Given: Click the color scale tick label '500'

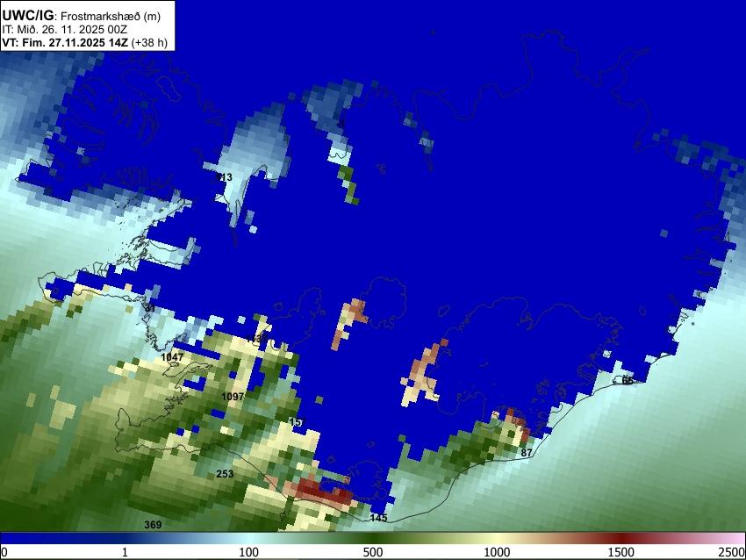Looking at the screenshot, I should 372,552.
